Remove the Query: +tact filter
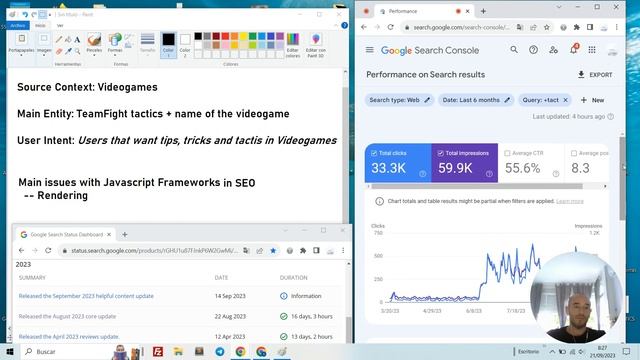The image size is (640, 360). 565,100
